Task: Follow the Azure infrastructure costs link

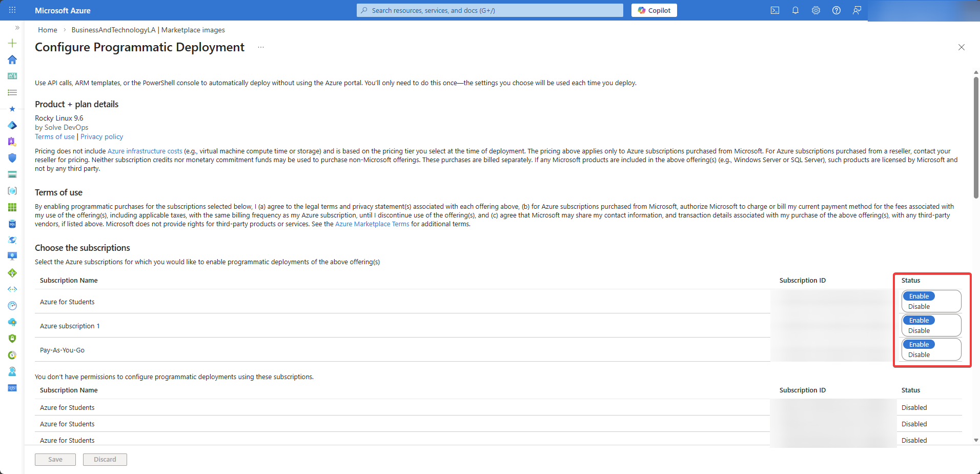Action: pyautogui.click(x=145, y=151)
